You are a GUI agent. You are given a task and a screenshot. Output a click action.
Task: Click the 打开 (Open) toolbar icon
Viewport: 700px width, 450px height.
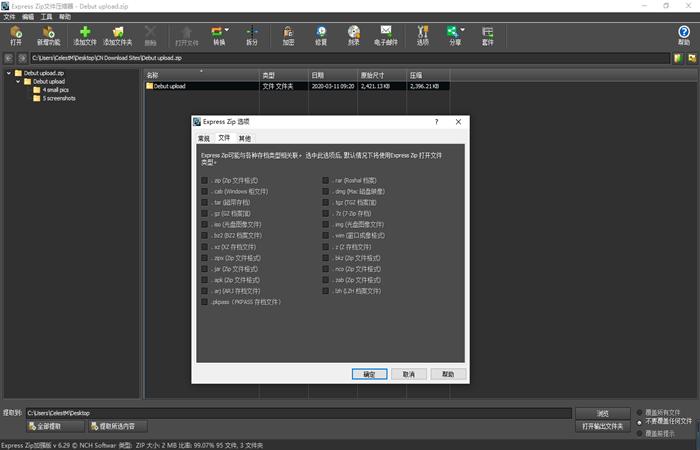15,36
